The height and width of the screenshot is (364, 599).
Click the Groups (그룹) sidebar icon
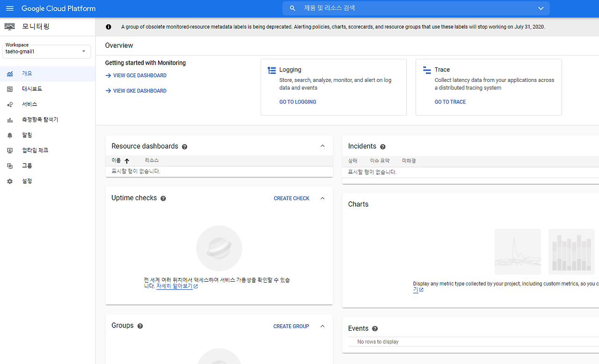tap(10, 166)
